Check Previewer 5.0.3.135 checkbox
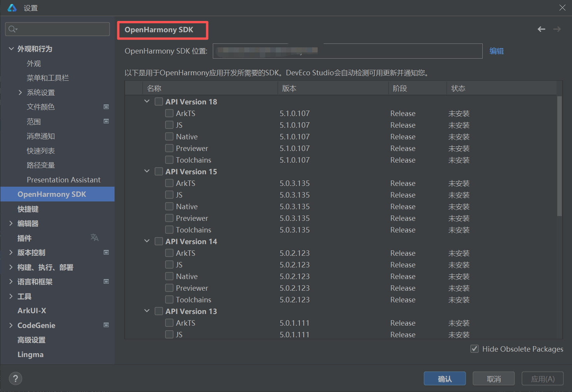The image size is (572, 392). [169, 218]
